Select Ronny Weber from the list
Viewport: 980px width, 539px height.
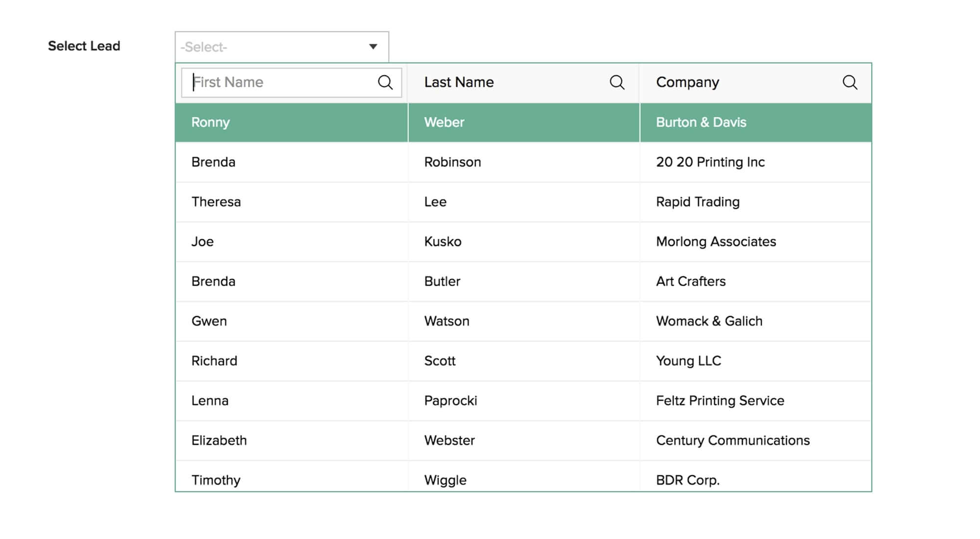click(524, 122)
